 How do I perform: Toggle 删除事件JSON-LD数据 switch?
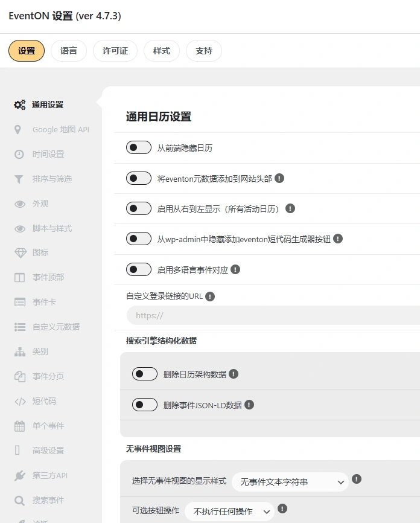pos(145,405)
